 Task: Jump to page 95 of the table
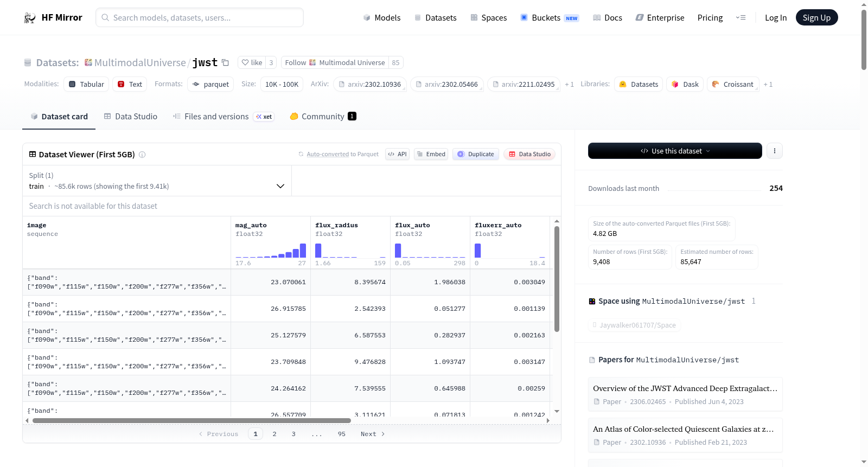coord(342,434)
